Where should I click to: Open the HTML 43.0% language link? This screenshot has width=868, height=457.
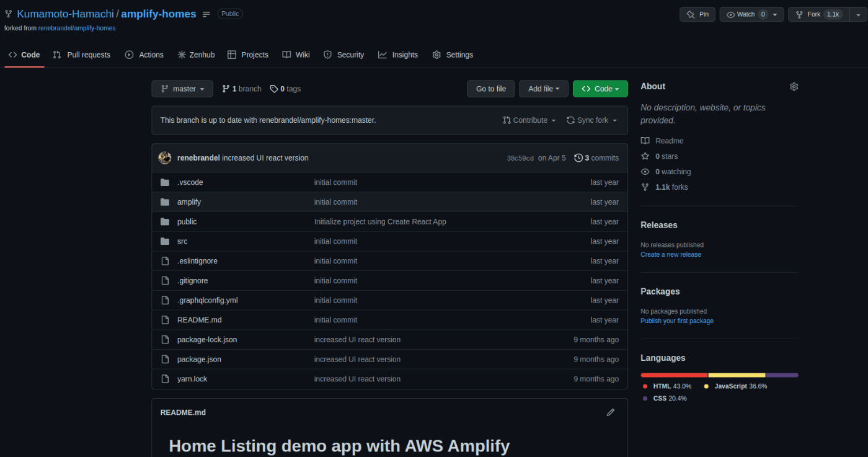(667, 386)
